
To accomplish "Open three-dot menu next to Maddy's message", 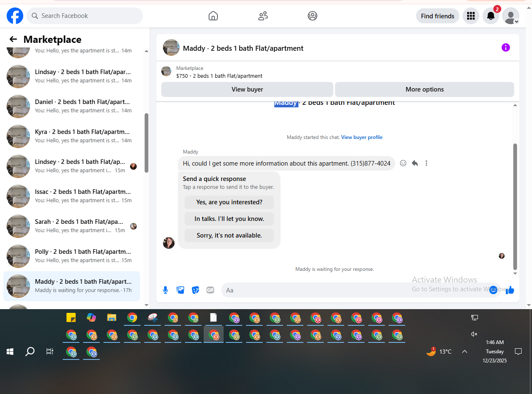I will coord(426,163).
